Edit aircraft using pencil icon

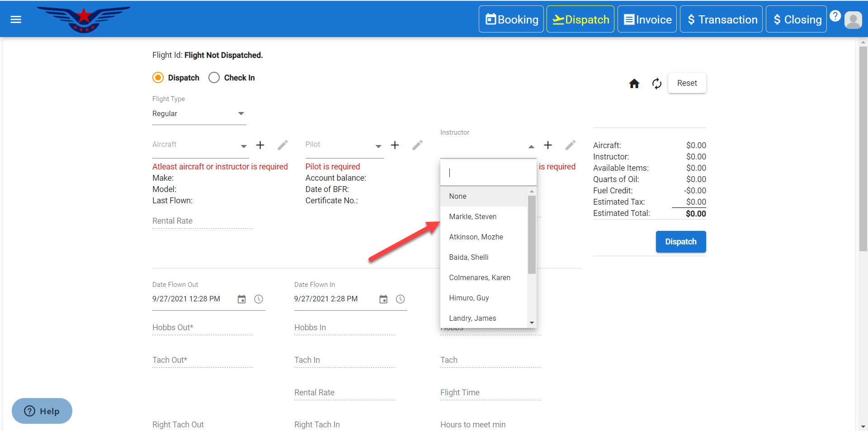283,145
